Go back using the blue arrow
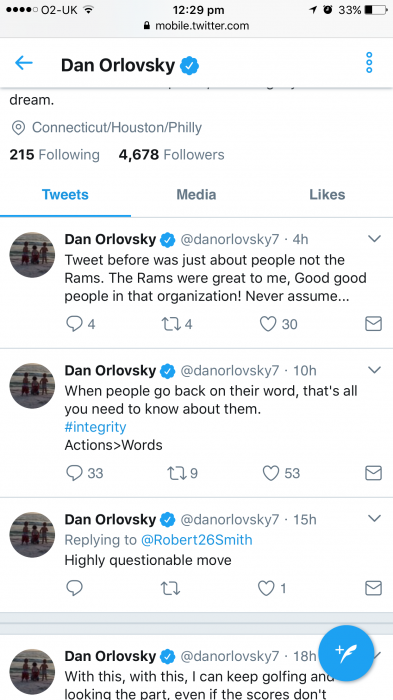393x700 pixels. click(24, 63)
